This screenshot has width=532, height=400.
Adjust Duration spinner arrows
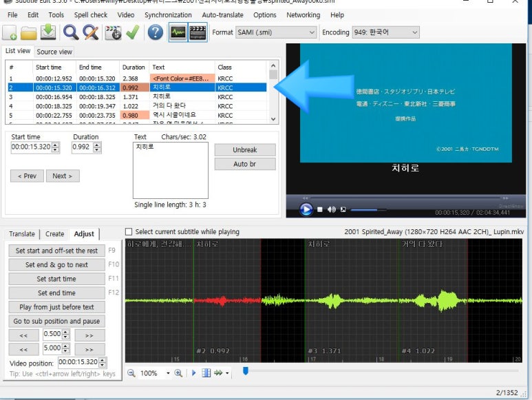pos(97,147)
